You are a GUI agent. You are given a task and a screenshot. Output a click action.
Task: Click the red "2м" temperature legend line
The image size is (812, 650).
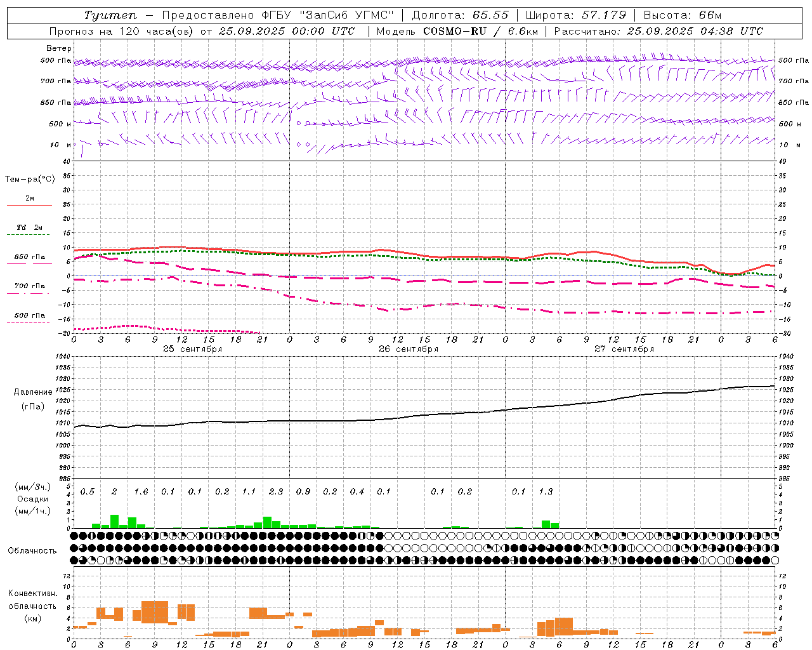pyautogui.click(x=29, y=205)
